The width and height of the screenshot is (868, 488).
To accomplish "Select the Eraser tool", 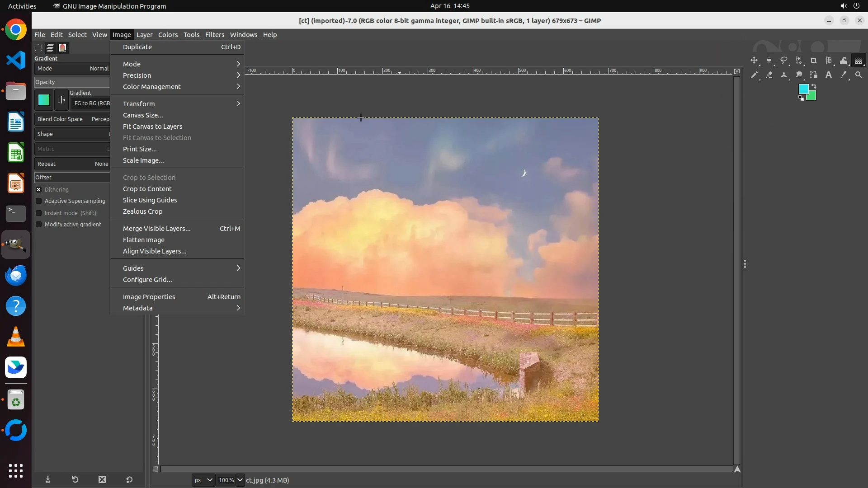I will 769,75.
